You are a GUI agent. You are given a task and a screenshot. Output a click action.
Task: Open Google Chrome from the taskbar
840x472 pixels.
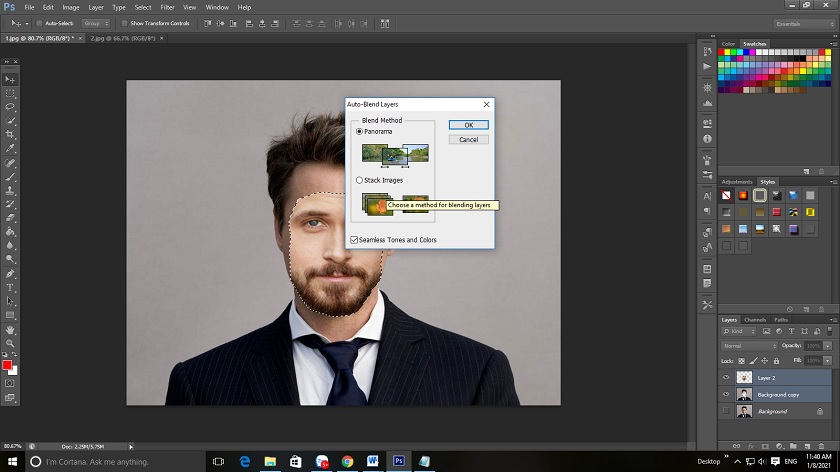[x=347, y=461]
